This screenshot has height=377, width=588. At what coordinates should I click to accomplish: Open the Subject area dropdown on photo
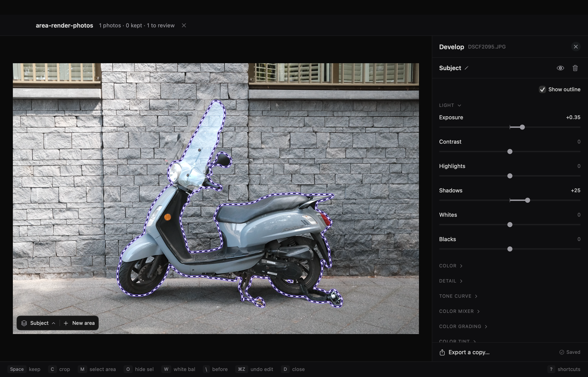click(x=38, y=323)
